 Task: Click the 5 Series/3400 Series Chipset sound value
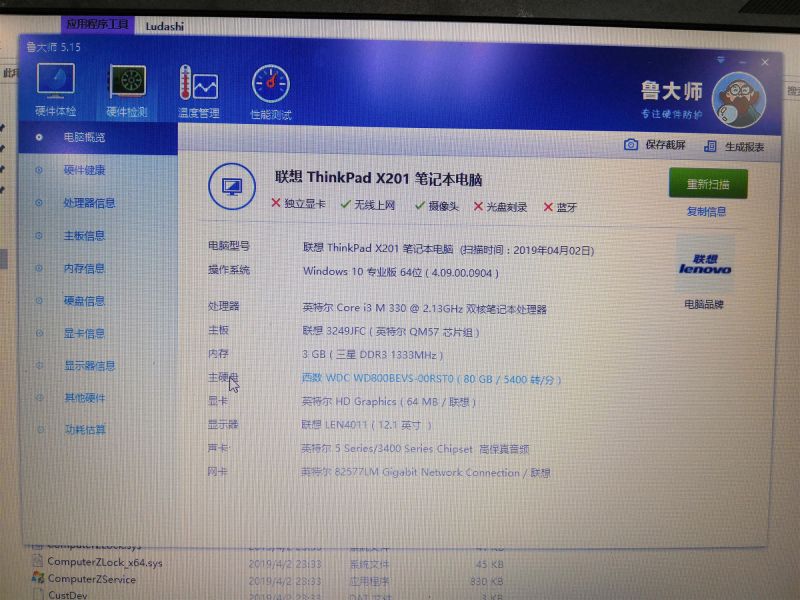(x=415, y=449)
